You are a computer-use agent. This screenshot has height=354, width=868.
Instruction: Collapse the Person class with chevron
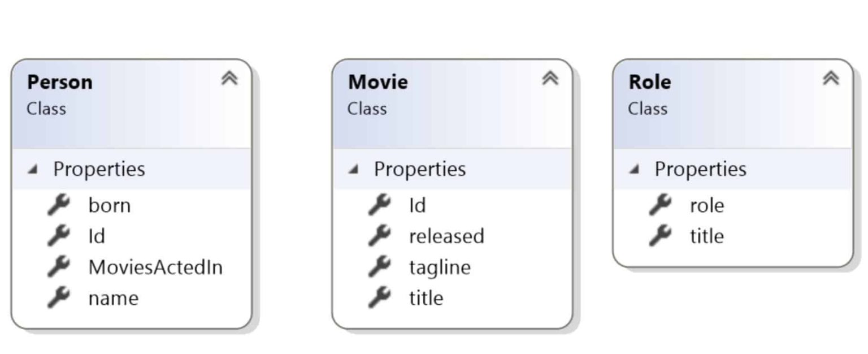tap(229, 79)
